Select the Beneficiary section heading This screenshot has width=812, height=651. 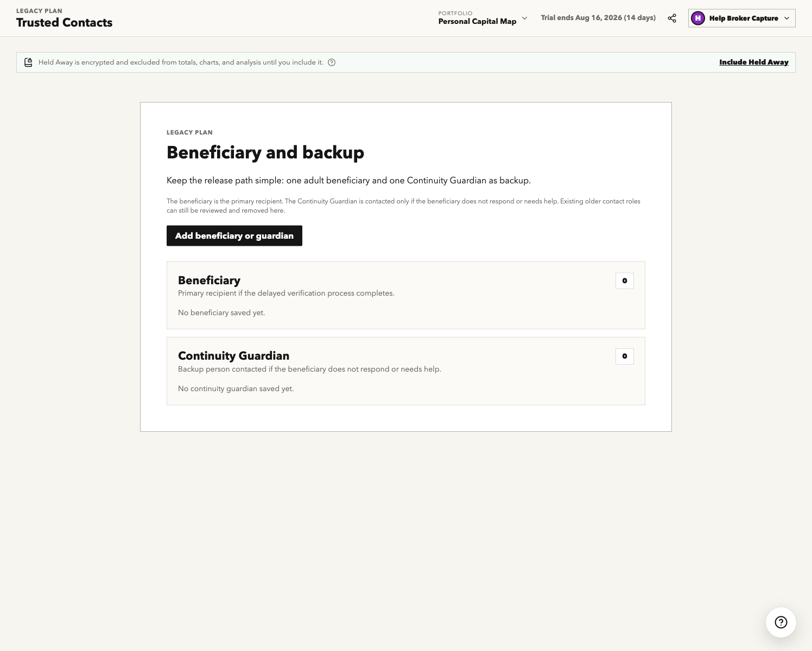click(x=209, y=280)
